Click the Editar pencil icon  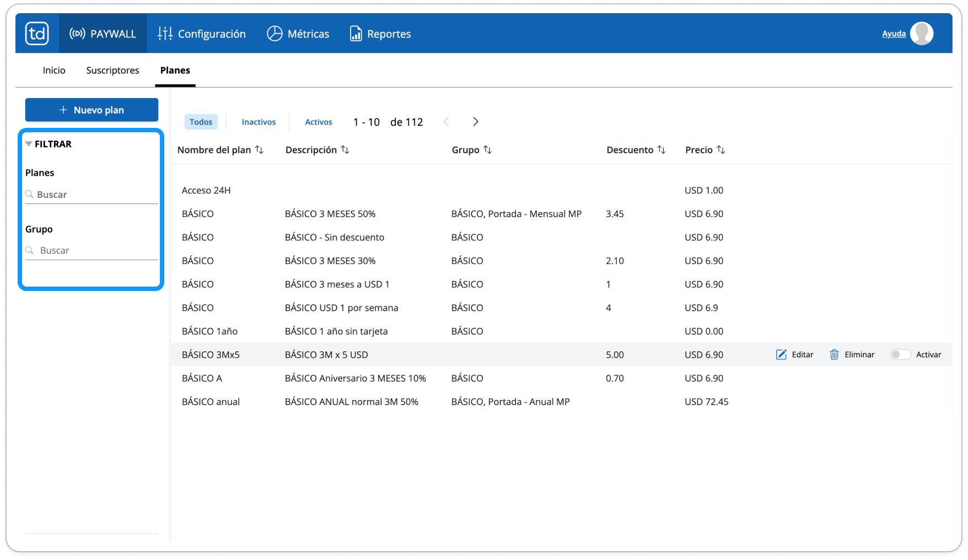pos(781,354)
